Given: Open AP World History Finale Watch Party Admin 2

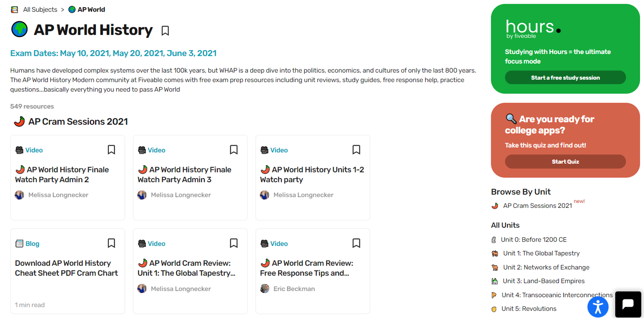Looking at the screenshot, I should click(x=62, y=175).
